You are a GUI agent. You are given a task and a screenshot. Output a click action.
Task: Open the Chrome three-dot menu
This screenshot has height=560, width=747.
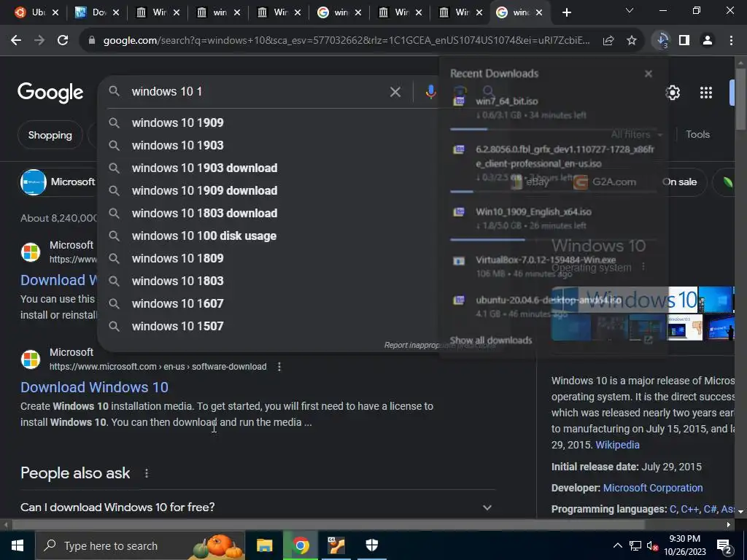click(731, 41)
